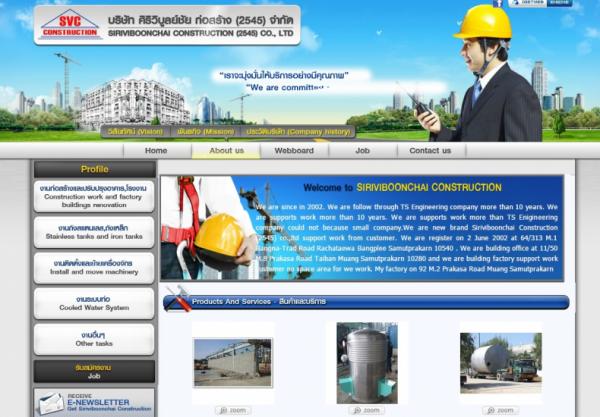The image size is (600, 417).
Task: Open the Receive E-Newsletter banner
Action: 94,402
